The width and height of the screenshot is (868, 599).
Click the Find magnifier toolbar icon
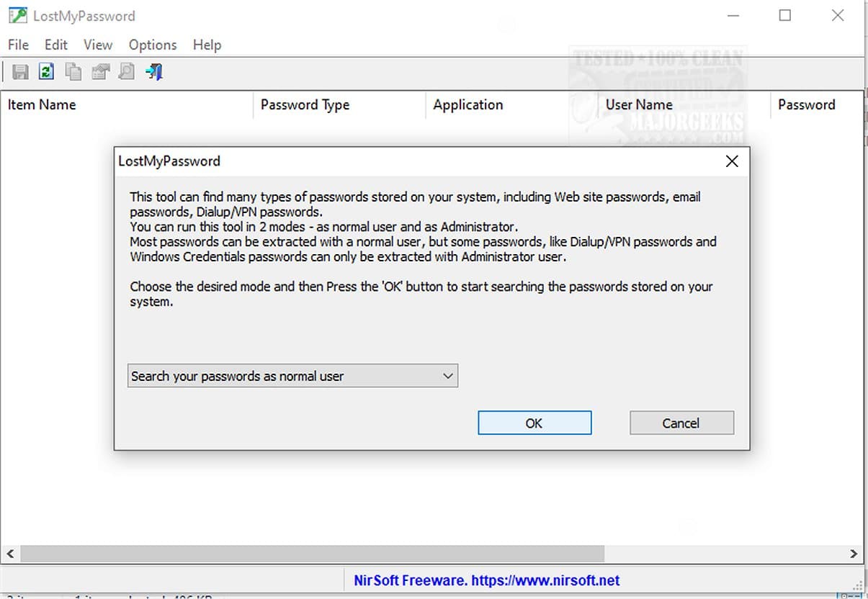click(127, 71)
